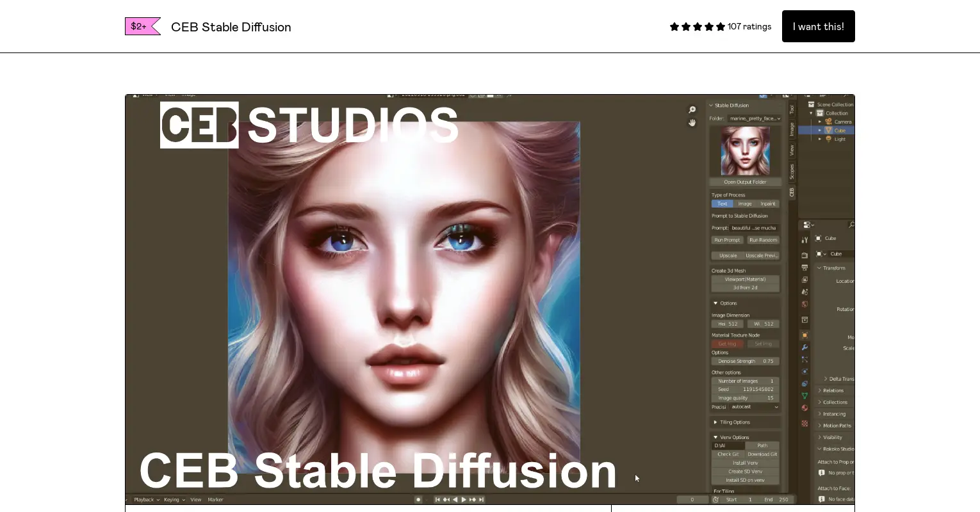
Task: Select the Text type of process
Action: point(723,204)
